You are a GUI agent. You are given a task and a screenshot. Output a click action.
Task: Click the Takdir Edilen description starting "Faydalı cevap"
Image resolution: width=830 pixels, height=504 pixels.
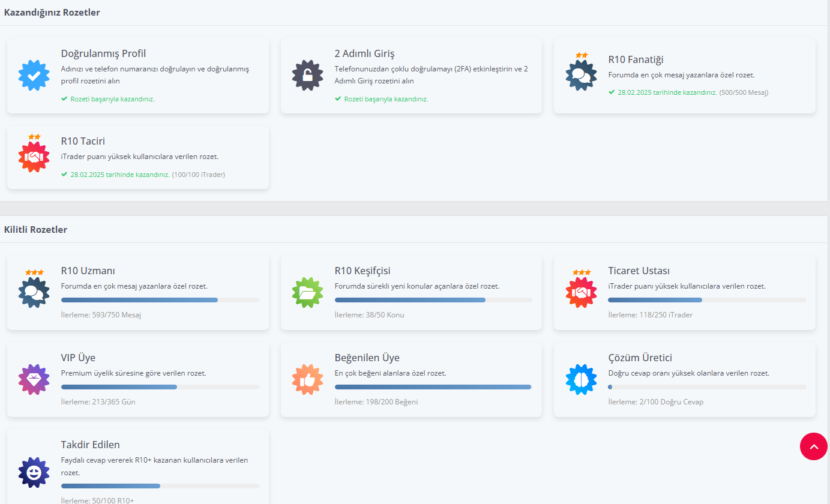[x=154, y=466]
